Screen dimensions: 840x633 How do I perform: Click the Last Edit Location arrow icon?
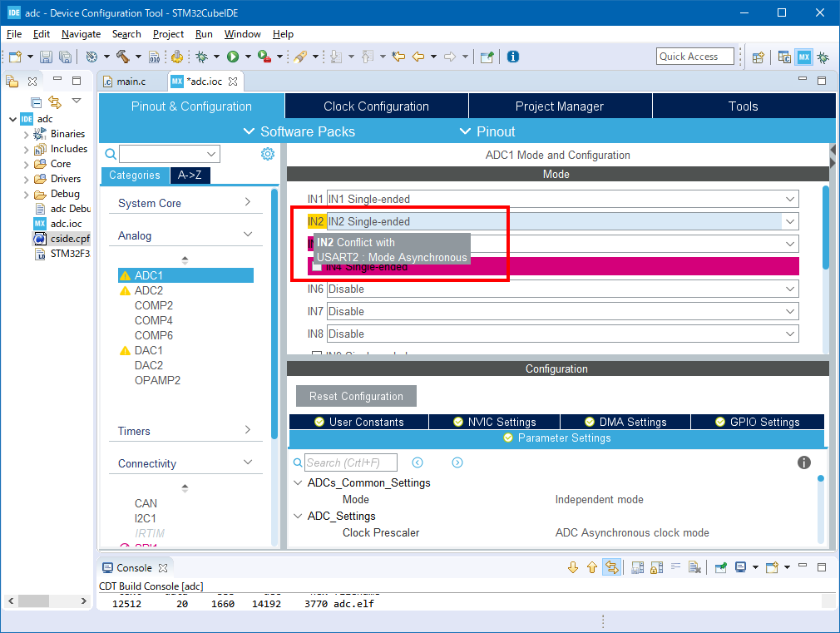(398, 57)
